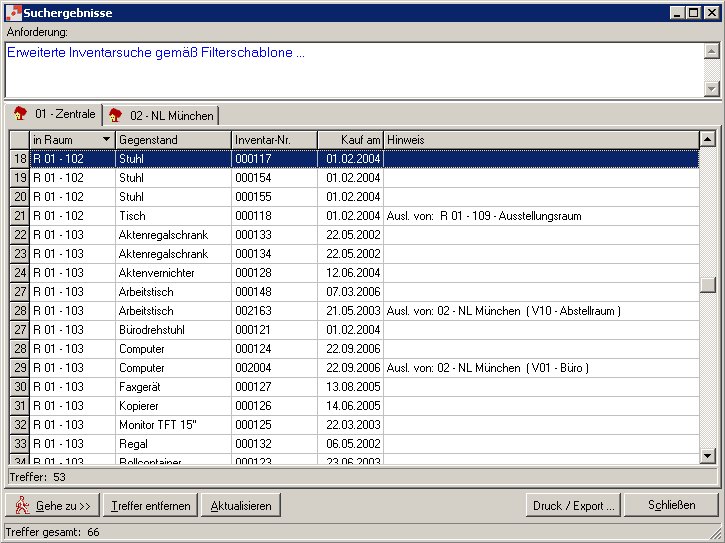Click the 'Gehe zu >>' button
Image resolution: width=725 pixels, height=543 pixels.
[52, 506]
